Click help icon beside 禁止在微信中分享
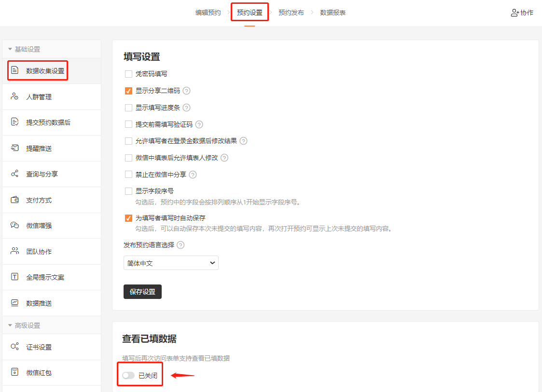The image size is (542, 392). tap(193, 175)
